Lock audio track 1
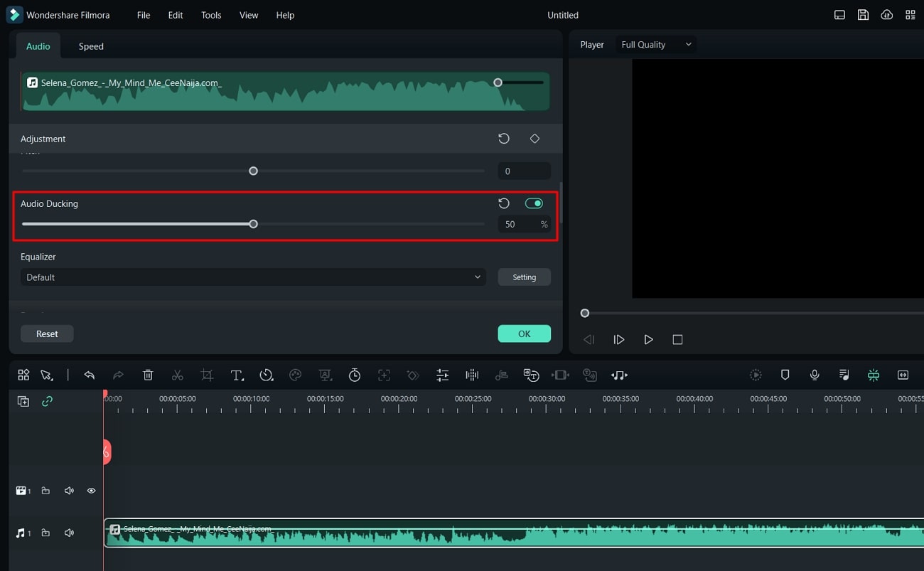The height and width of the screenshot is (571, 924). pos(45,533)
